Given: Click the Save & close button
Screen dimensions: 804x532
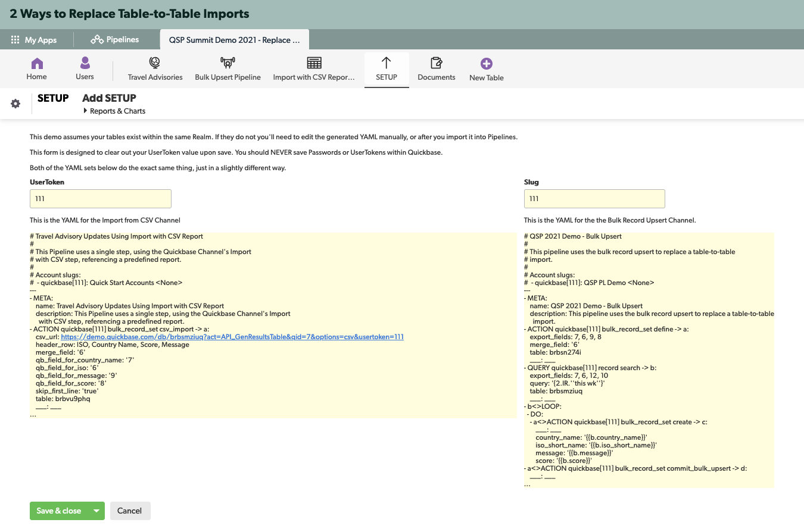Looking at the screenshot, I should pyautogui.click(x=59, y=511).
